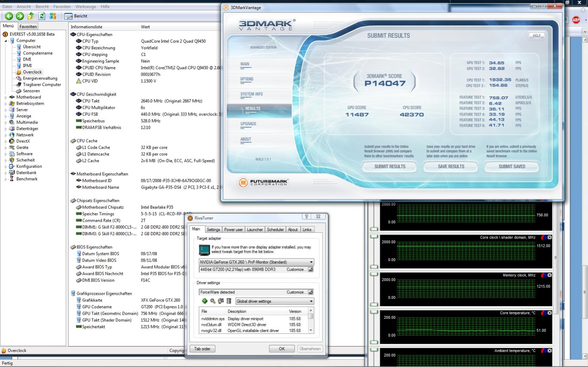Expand the Benchmark tree node
Viewport: 588px width, 367px height.
pyautogui.click(x=6, y=179)
